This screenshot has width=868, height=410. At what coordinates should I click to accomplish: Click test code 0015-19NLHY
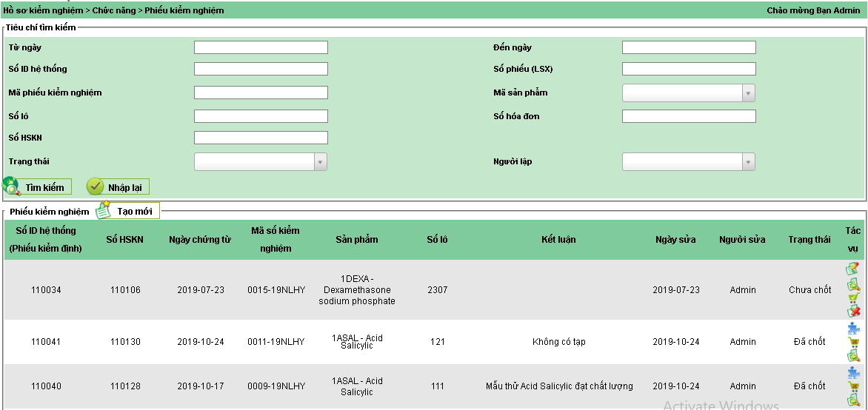pos(276,290)
